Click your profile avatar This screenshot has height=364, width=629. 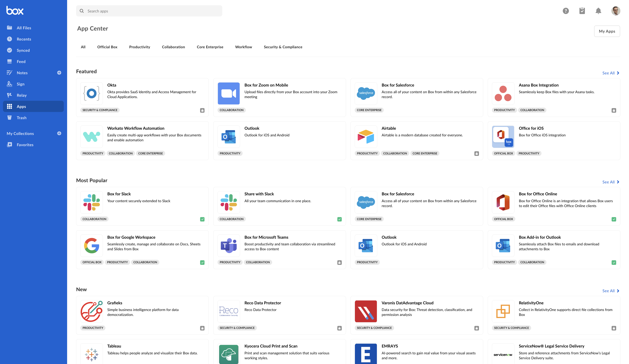click(616, 11)
